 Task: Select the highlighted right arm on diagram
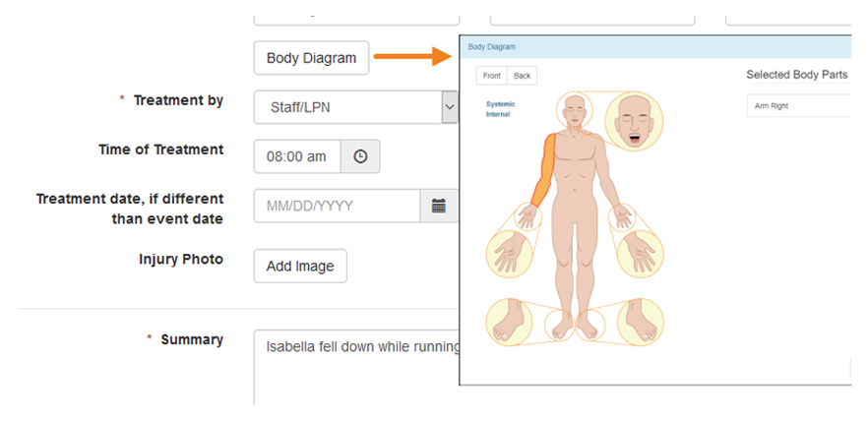544,169
